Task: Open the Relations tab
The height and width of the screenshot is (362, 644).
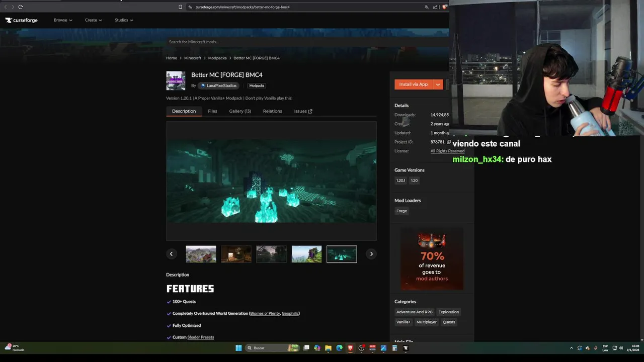Action: [x=272, y=111]
